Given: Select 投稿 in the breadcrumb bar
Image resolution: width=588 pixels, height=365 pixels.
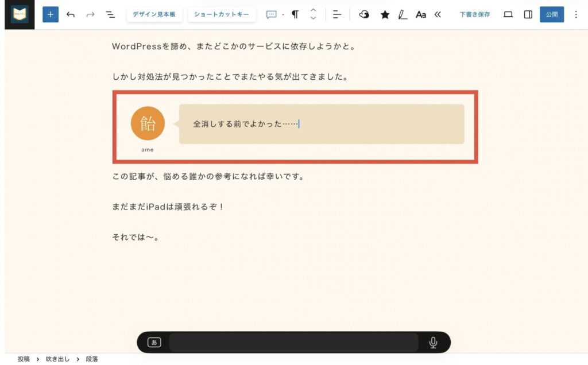Looking at the screenshot, I should pyautogui.click(x=24, y=359).
